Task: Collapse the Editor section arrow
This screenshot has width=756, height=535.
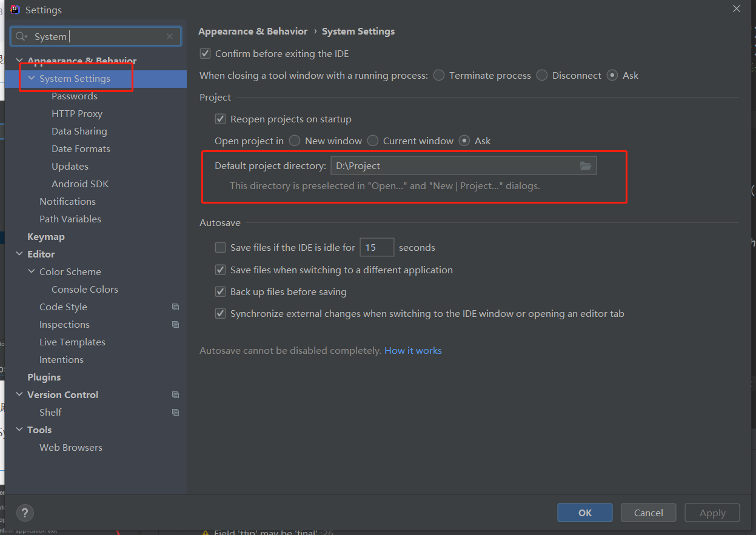Action: coord(19,254)
